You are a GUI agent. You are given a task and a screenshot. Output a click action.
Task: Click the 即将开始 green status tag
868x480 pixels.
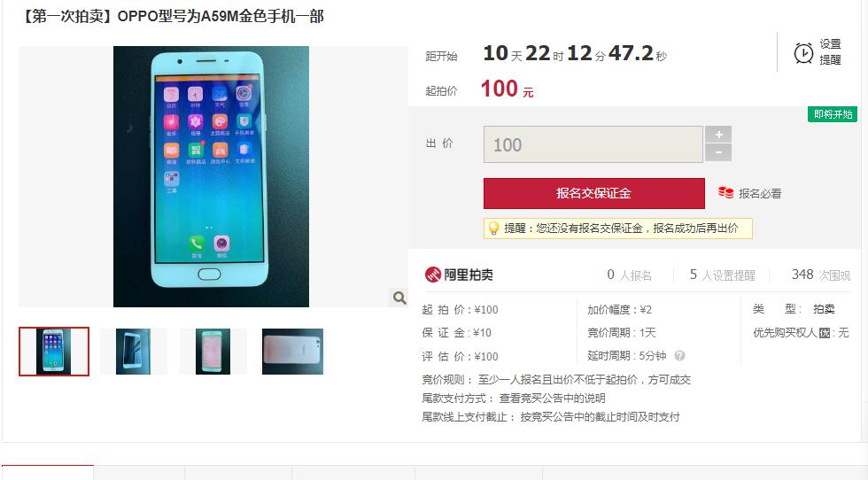[x=833, y=114]
